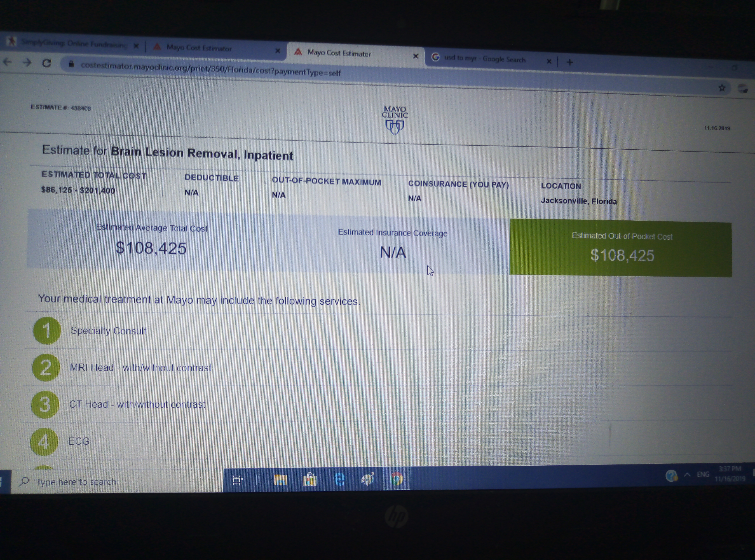The width and height of the screenshot is (755, 560).
Task: Click the Coinsurance N/A value
Action: point(414,198)
